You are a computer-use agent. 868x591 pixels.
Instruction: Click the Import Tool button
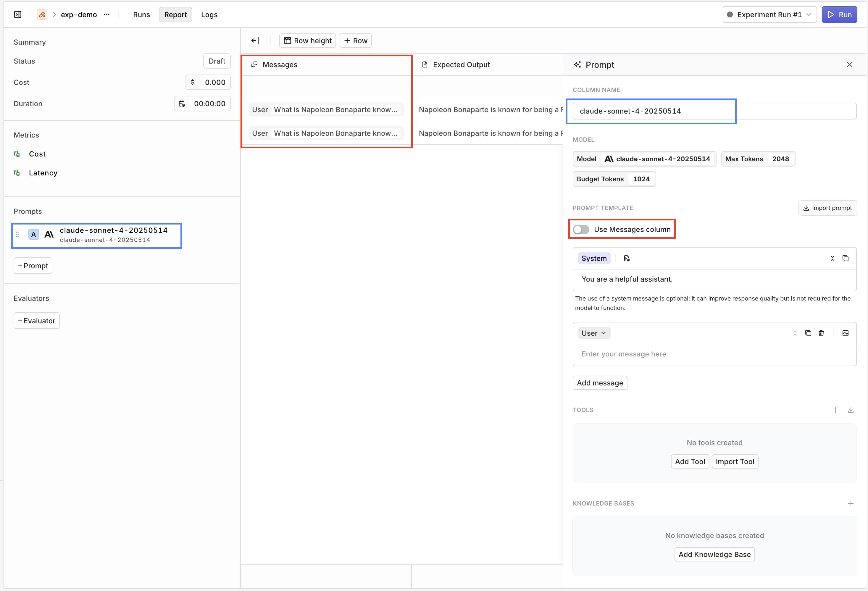735,462
